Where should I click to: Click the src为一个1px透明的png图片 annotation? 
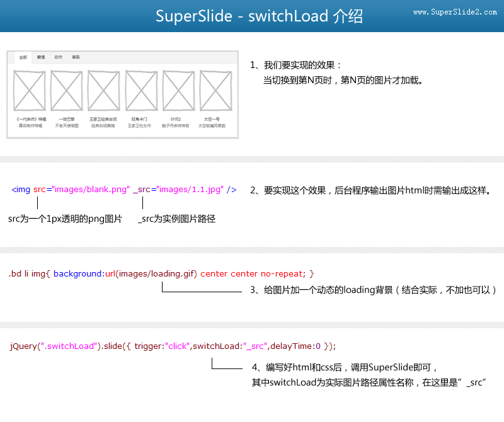(x=66, y=219)
